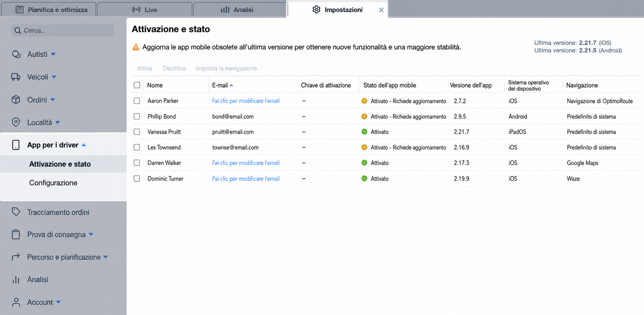Screen dimensions: 644x315
Task: Click the calendar icon on Pianifica e ottimizza tab
Action: point(19,9)
